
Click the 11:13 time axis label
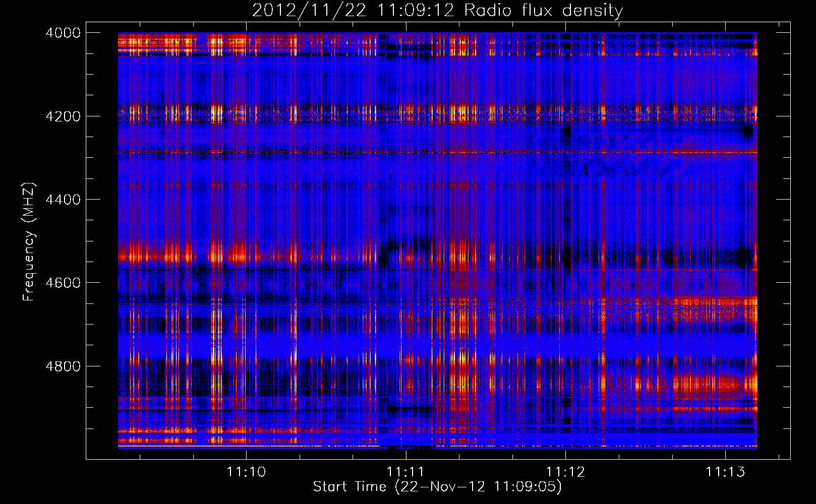click(725, 472)
